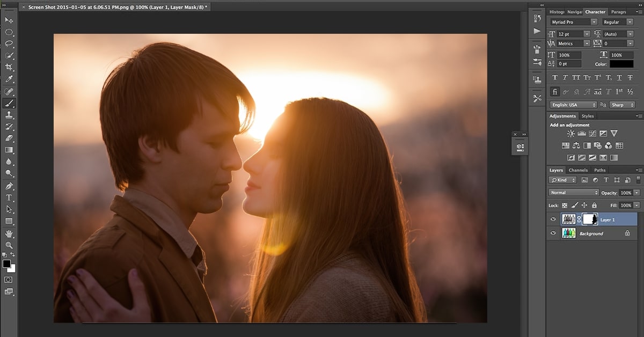Image resolution: width=644 pixels, height=337 pixels.
Task: Toggle lock all for layer
Action: click(594, 205)
